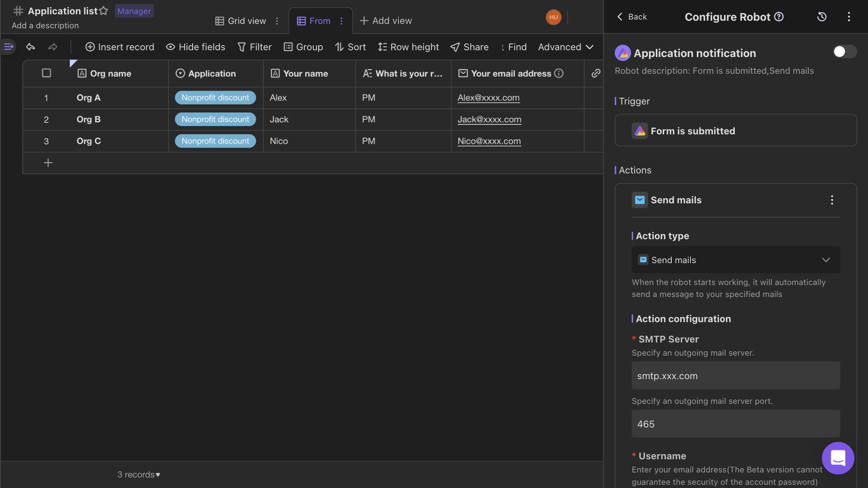Select Org B cell
This screenshot has width=868, height=488.
(x=119, y=119)
